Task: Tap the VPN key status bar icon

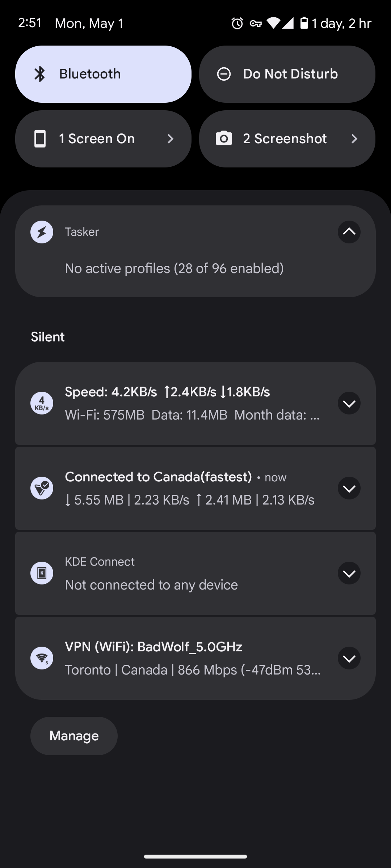Action: pyautogui.click(x=256, y=24)
